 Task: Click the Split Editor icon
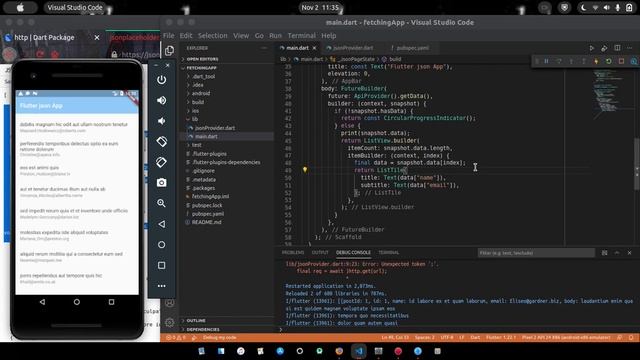tap(617, 48)
